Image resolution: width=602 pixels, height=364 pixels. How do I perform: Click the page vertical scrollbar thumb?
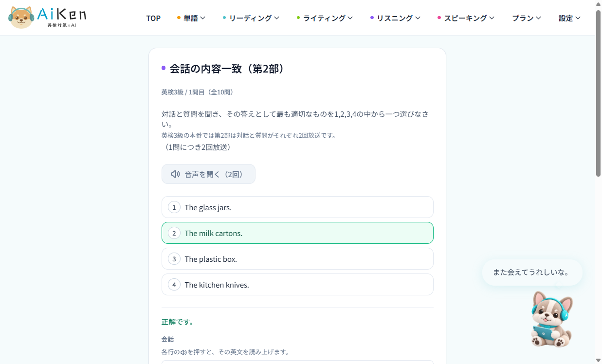598,92
